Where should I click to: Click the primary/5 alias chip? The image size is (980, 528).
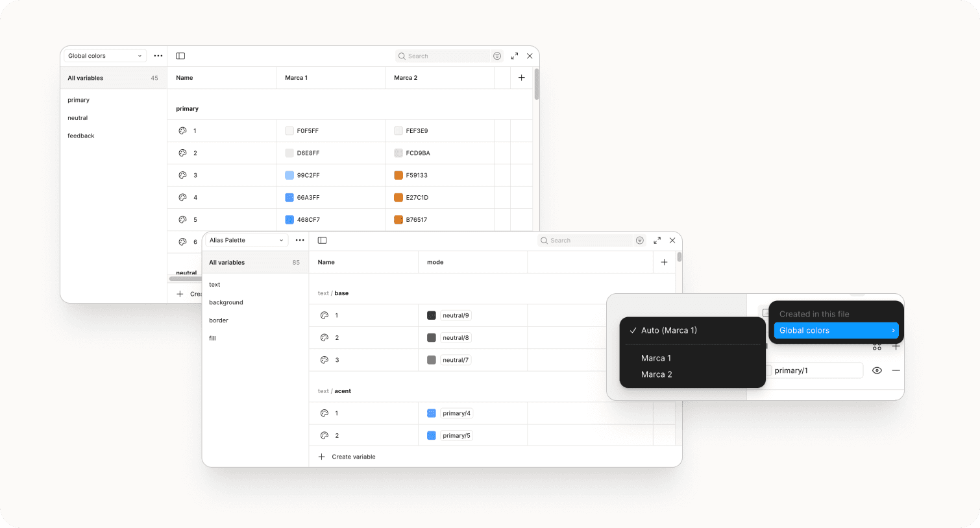tap(456, 435)
